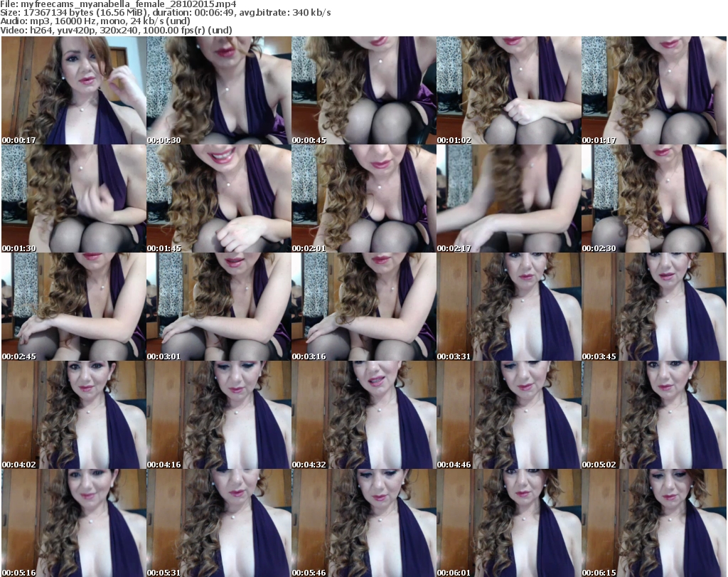Select the thumbnail timestamped 00:05:31

point(219,523)
